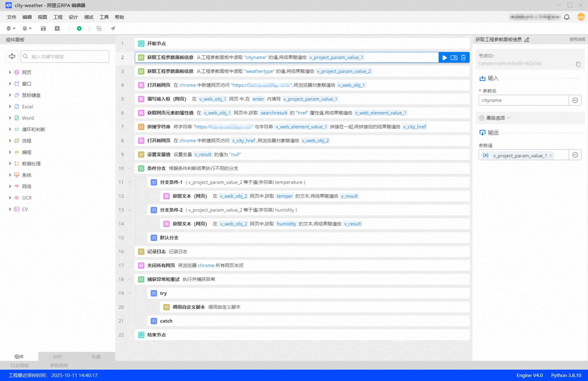Click the 填写输入框 (网页) step icon
This screenshot has height=381, width=588.
[x=141, y=99]
